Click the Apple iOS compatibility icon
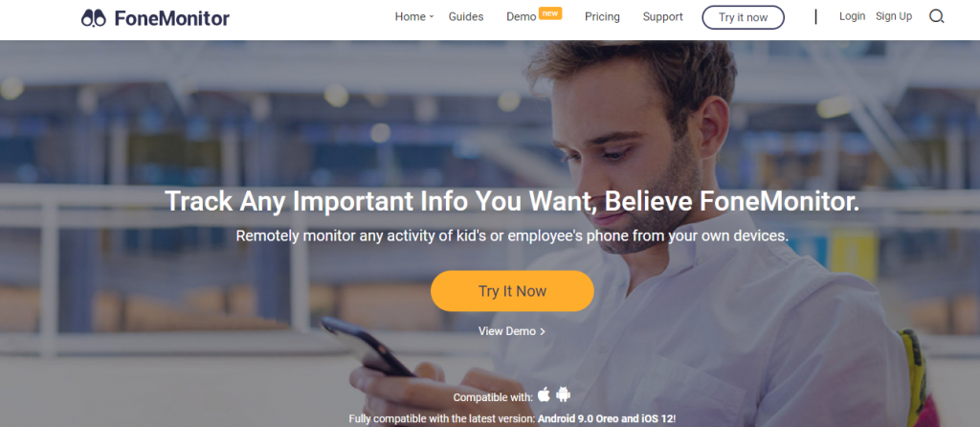This screenshot has height=427, width=980. click(x=545, y=394)
